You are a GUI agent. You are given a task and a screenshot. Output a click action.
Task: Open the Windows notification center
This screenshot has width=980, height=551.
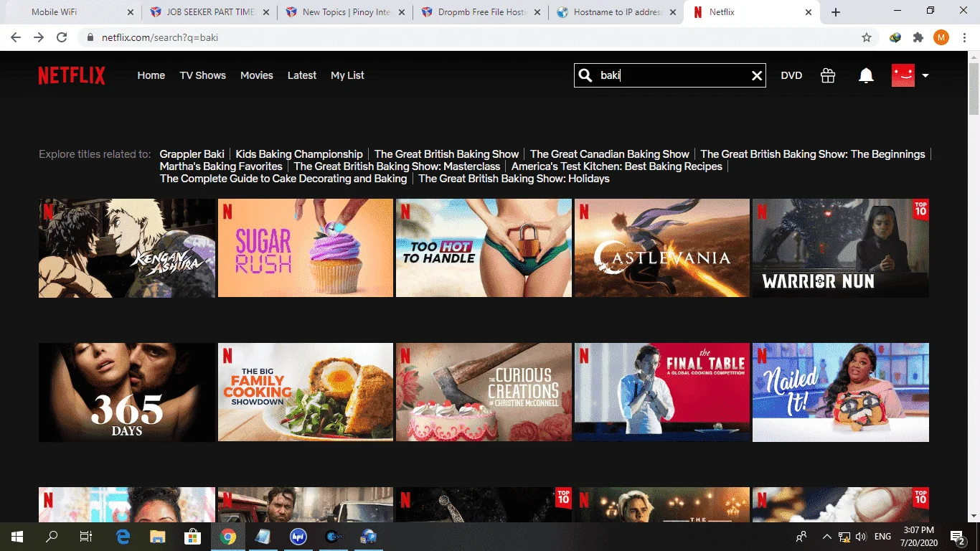point(958,537)
